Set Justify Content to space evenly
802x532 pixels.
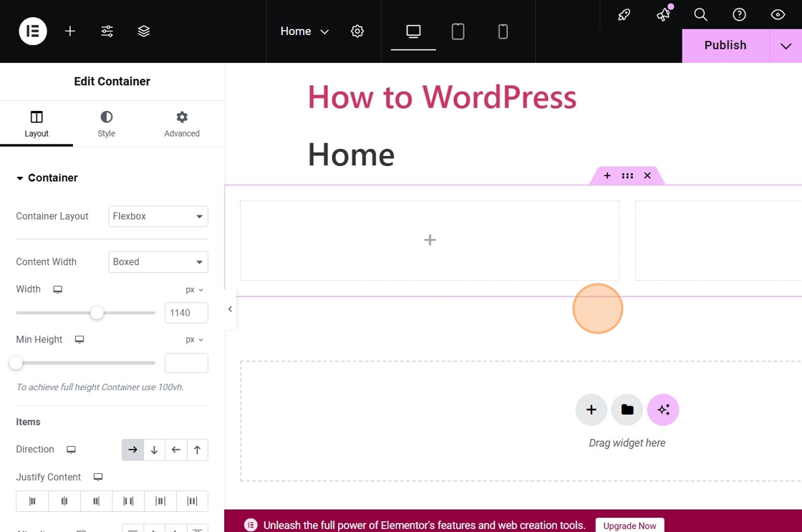coord(193,501)
